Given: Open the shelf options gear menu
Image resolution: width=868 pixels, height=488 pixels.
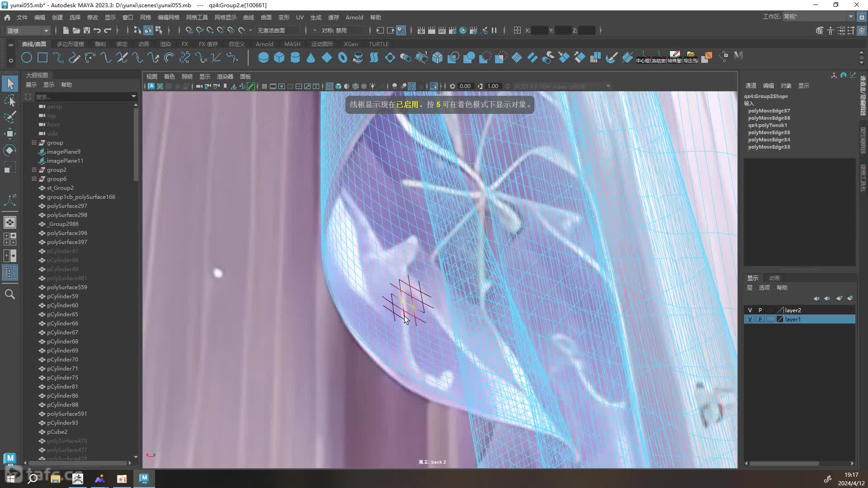Looking at the screenshot, I should coord(11,60).
